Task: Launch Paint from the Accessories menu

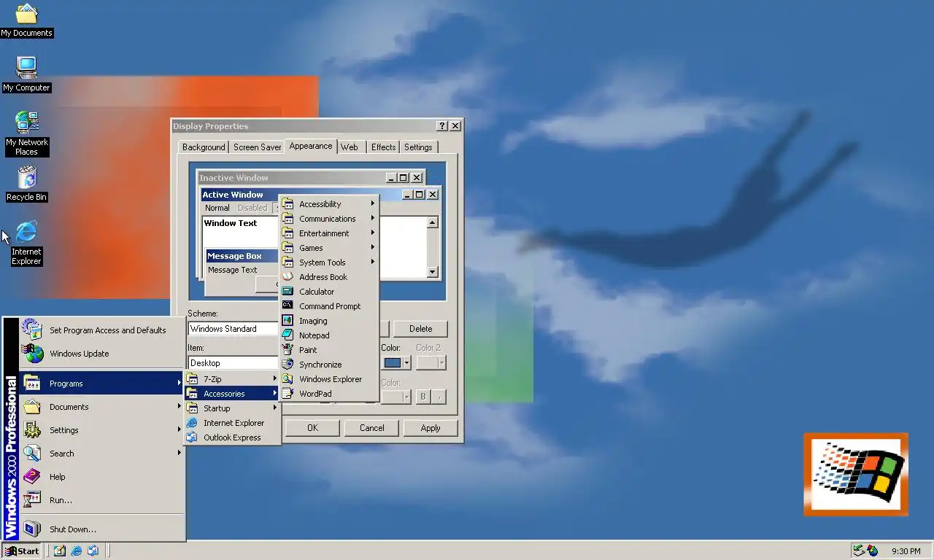Action: (x=328, y=350)
